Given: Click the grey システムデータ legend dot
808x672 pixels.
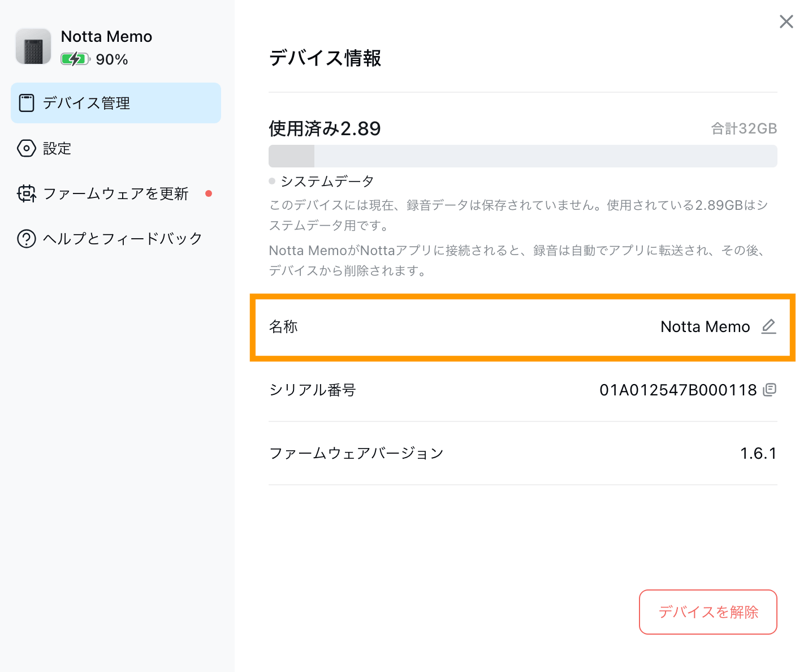Looking at the screenshot, I should (272, 181).
